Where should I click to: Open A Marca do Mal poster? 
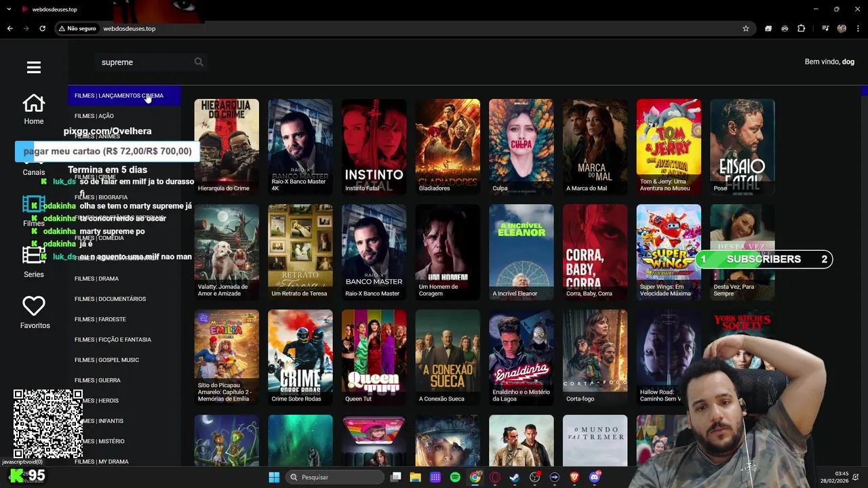[595, 146]
